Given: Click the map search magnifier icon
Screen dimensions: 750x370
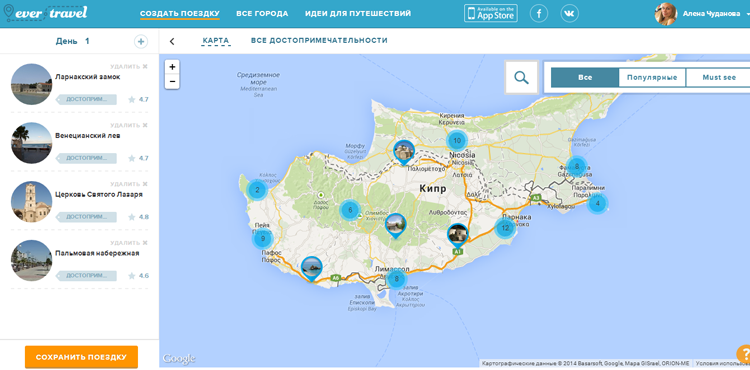Looking at the screenshot, I should 521,77.
